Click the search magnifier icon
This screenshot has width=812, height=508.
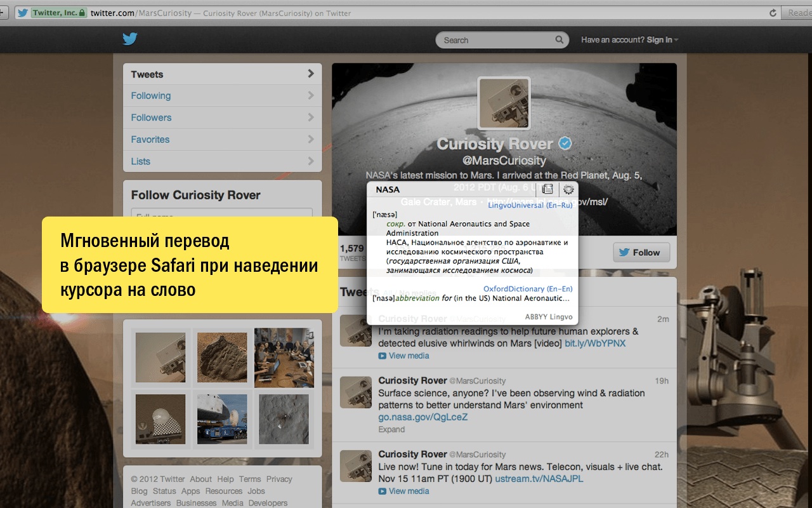click(559, 40)
